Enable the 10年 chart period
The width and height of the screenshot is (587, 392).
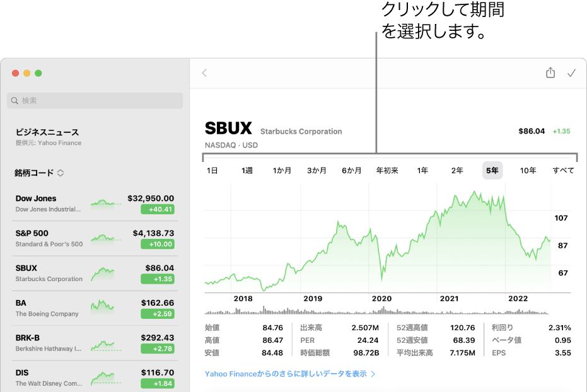(528, 170)
